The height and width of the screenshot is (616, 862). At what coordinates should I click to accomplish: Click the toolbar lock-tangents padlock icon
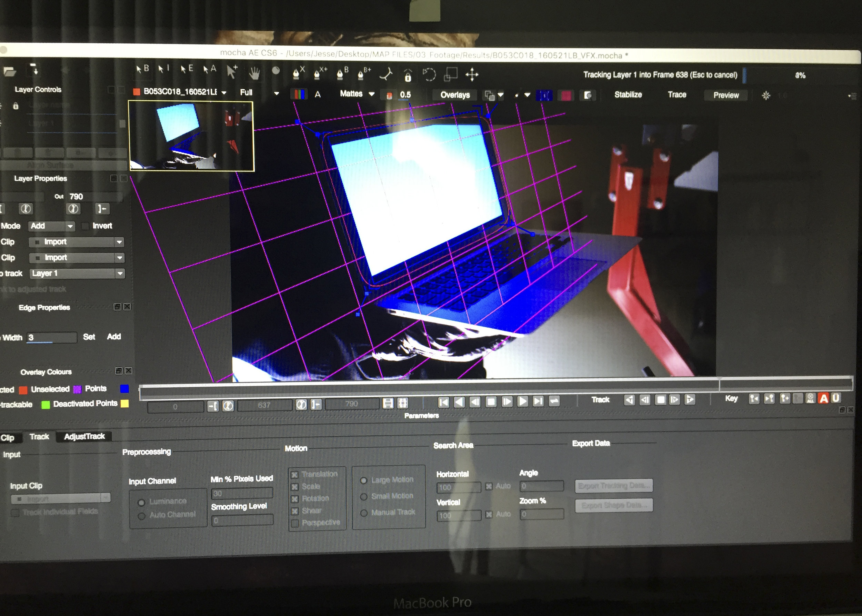coord(408,75)
